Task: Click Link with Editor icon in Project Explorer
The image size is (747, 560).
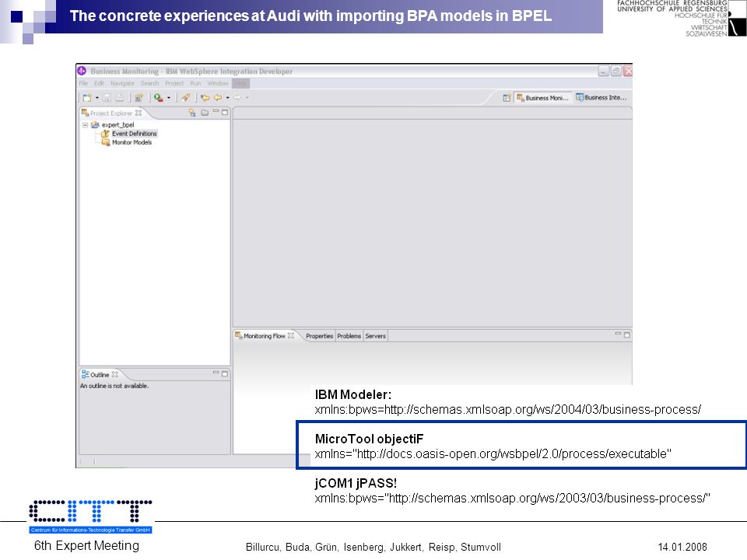Action: tap(192, 113)
